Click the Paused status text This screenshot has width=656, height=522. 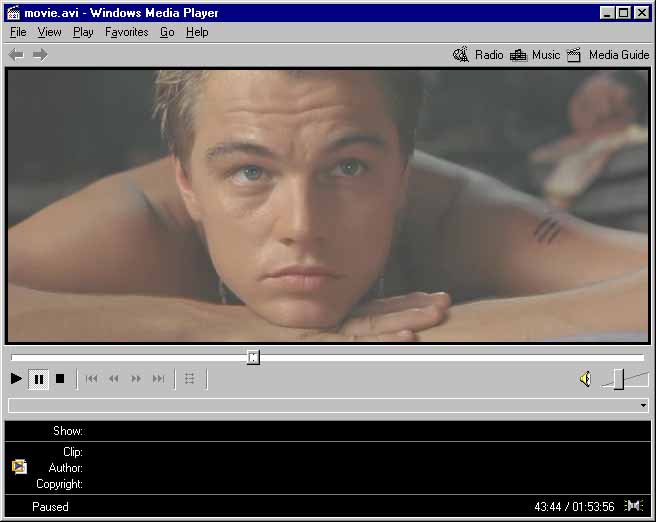(x=50, y=507)
